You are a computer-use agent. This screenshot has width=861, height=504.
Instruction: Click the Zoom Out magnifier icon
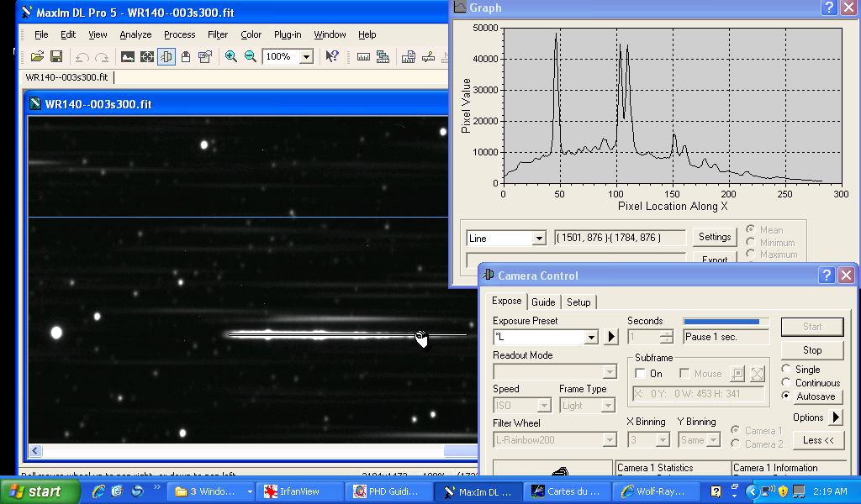(250, 56)
